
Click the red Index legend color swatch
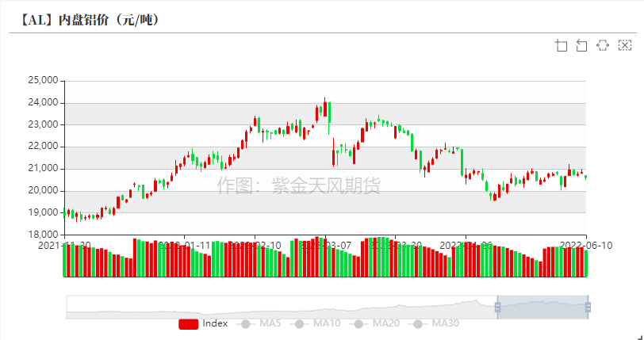click(188, 323)
